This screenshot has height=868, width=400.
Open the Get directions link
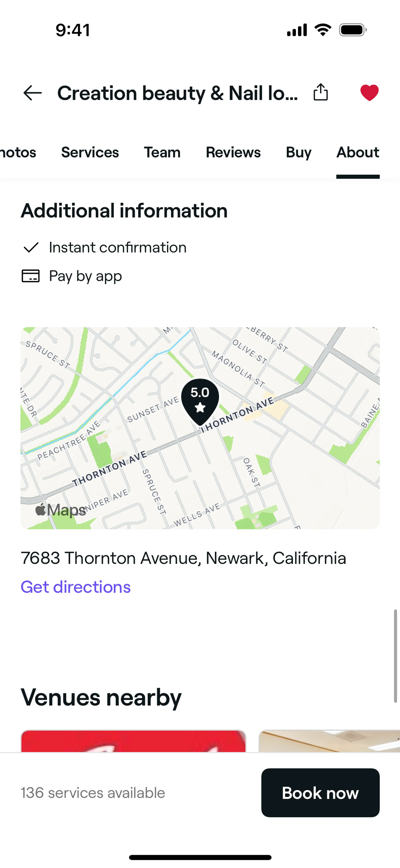pos(76,587)
